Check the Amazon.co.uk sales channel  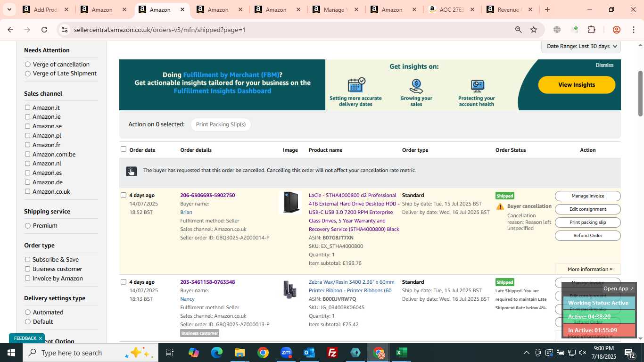click(28, 191)
